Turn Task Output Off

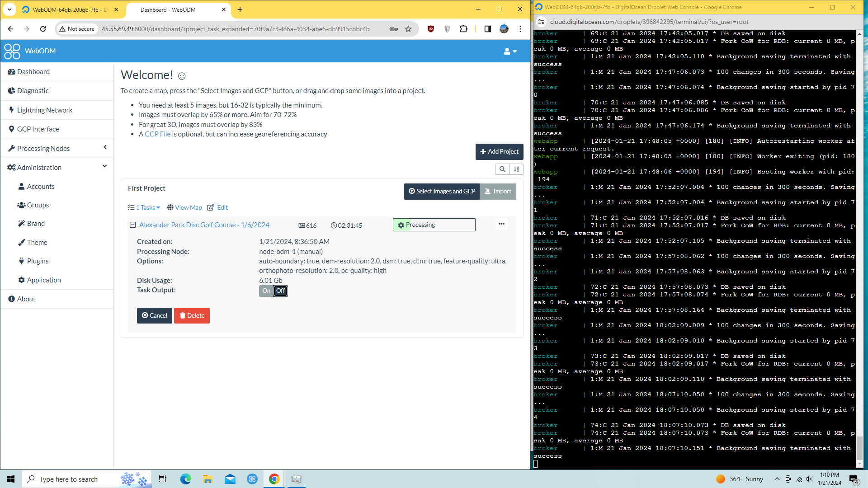tap(280, 291)
